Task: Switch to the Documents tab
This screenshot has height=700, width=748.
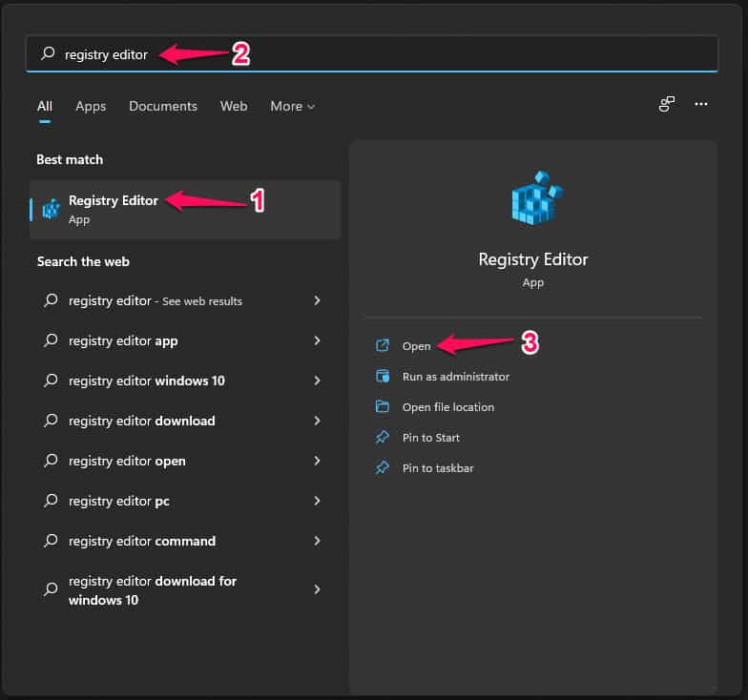Action: coord(162,106)
